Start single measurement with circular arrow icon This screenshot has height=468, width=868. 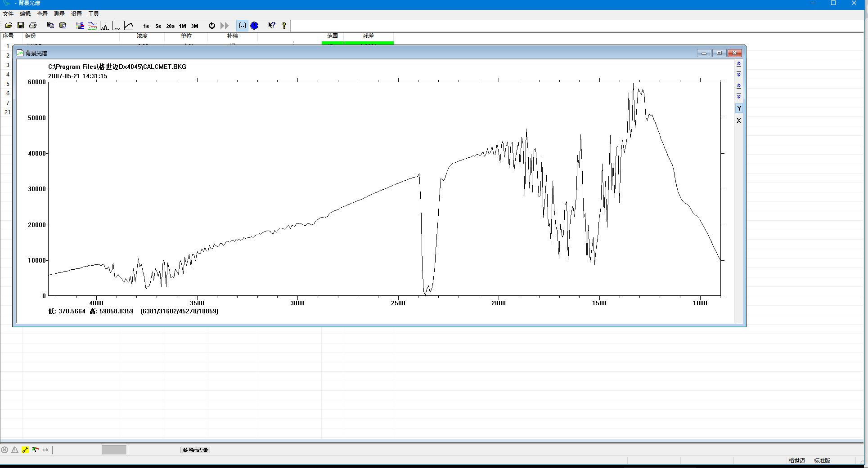tap(212, 26)
